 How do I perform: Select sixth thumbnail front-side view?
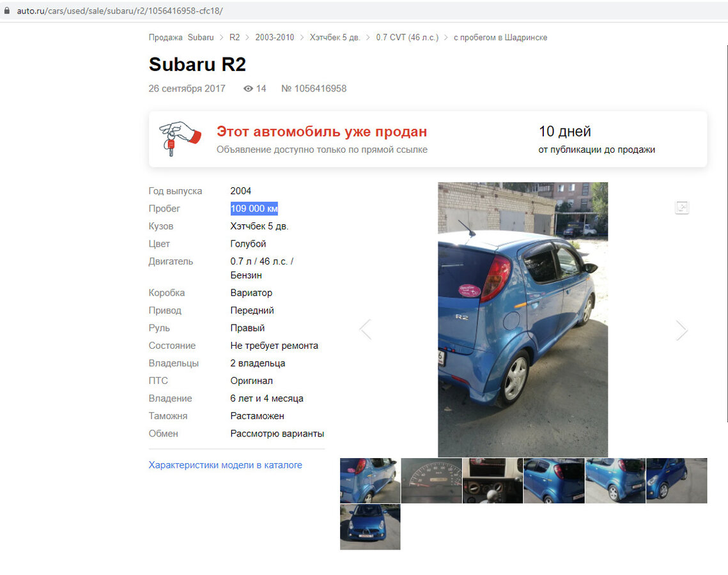point(676,480)
